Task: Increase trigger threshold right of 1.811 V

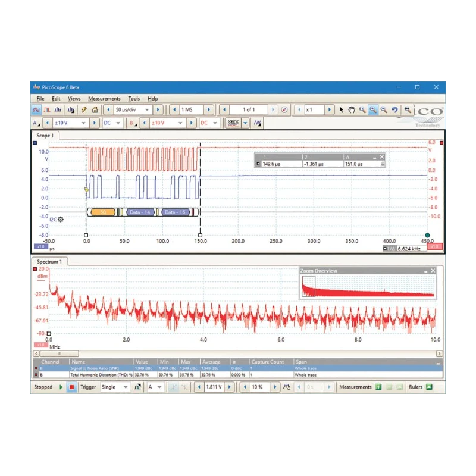Action: (230, 387)
